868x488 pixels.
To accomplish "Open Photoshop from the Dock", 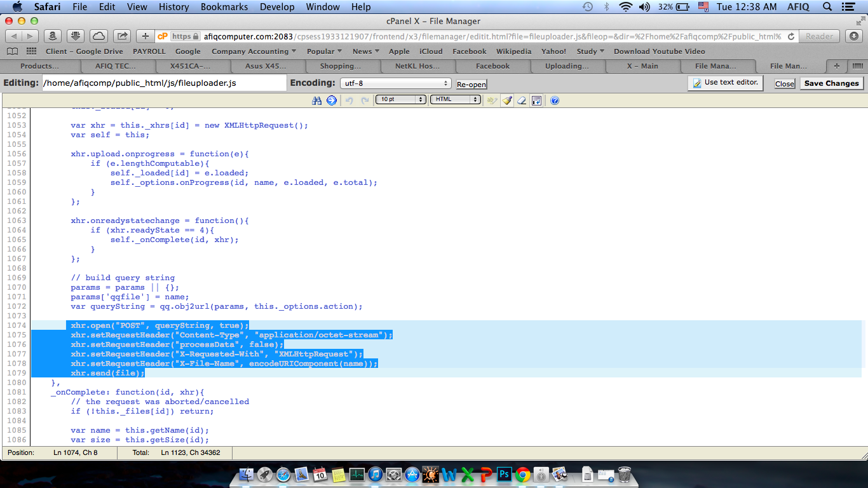I will point(505,474).
